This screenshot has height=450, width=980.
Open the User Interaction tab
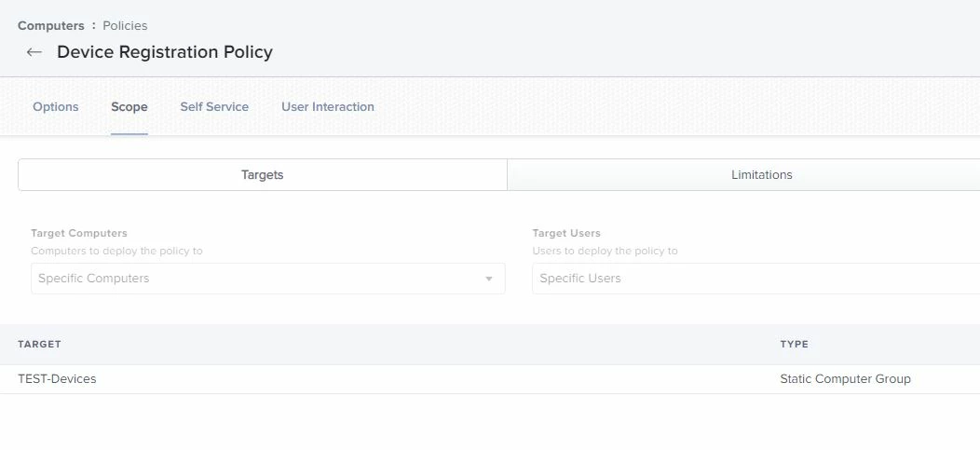point(328,107)
